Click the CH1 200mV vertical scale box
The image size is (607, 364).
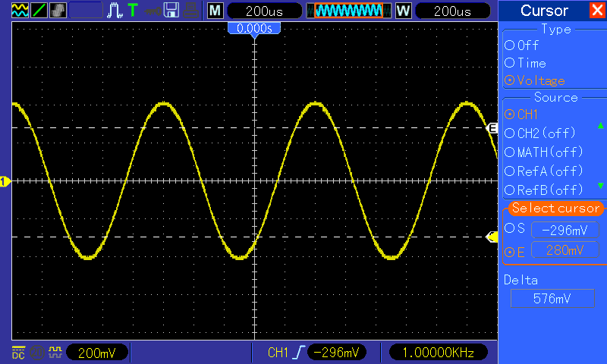point(97,353)
